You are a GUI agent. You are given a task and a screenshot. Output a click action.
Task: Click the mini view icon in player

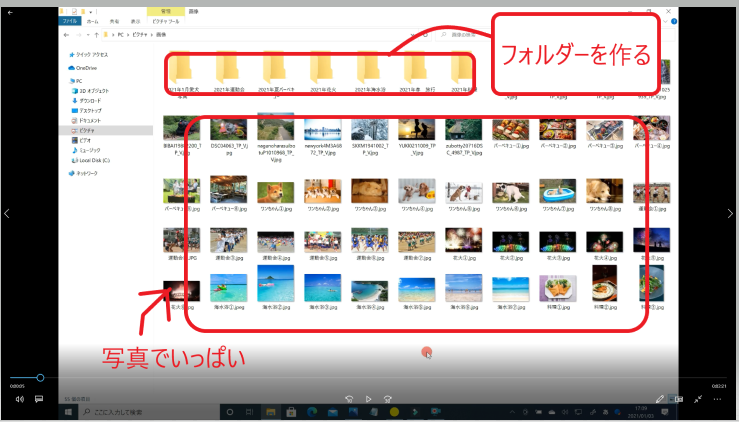679,398
